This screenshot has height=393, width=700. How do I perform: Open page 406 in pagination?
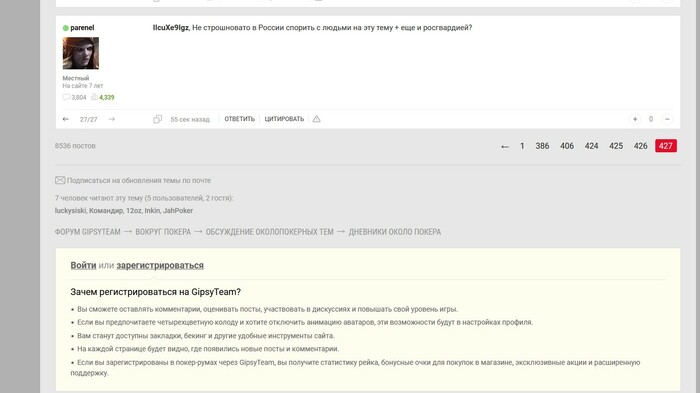[567, 146]
